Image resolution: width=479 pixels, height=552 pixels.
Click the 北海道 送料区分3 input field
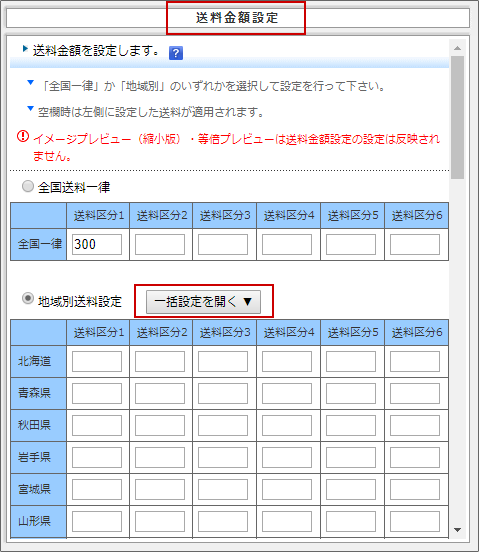223,362
